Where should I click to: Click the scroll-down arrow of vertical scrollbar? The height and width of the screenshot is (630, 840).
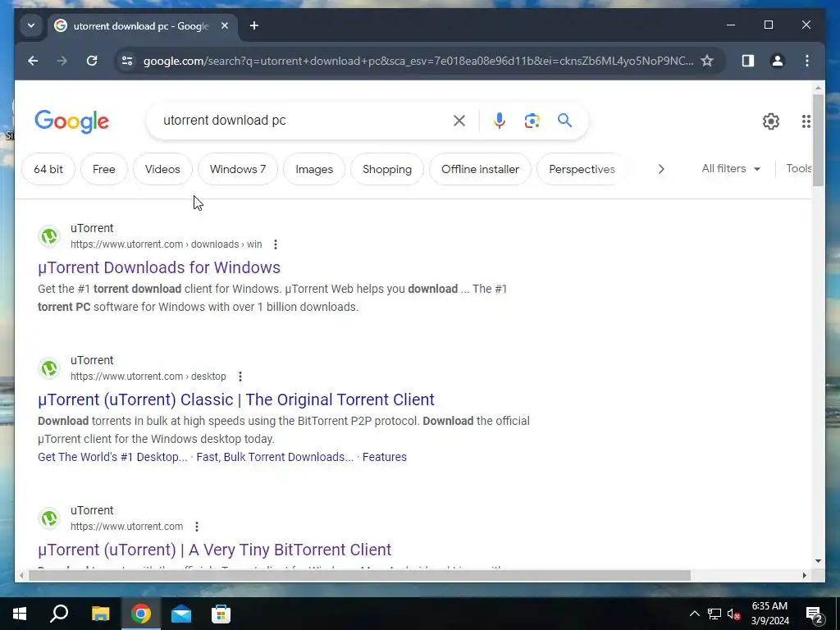(818, 561)
